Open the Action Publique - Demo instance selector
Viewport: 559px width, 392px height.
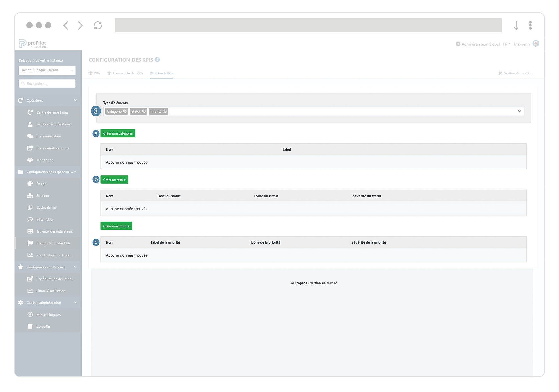pos(47,70)
